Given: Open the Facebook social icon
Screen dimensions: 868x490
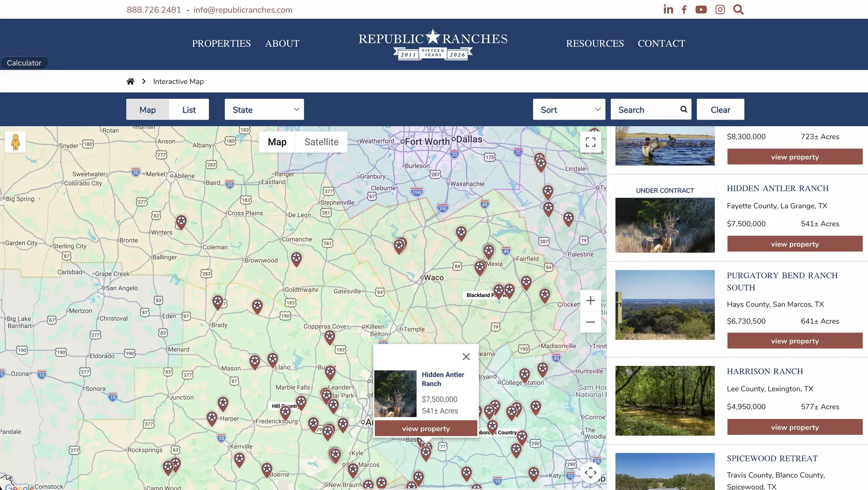Looking at the screenshot, I should click(684, 10).
